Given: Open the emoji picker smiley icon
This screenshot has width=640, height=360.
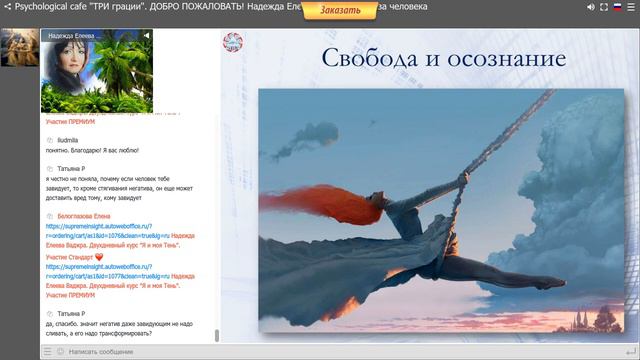Looking at the screenshot, I should pos(60,351).
